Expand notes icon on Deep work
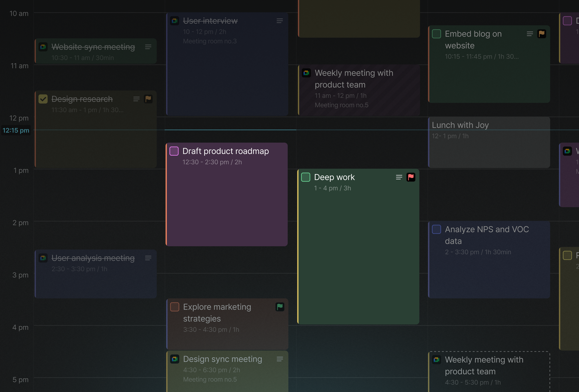 coord(399,177)
